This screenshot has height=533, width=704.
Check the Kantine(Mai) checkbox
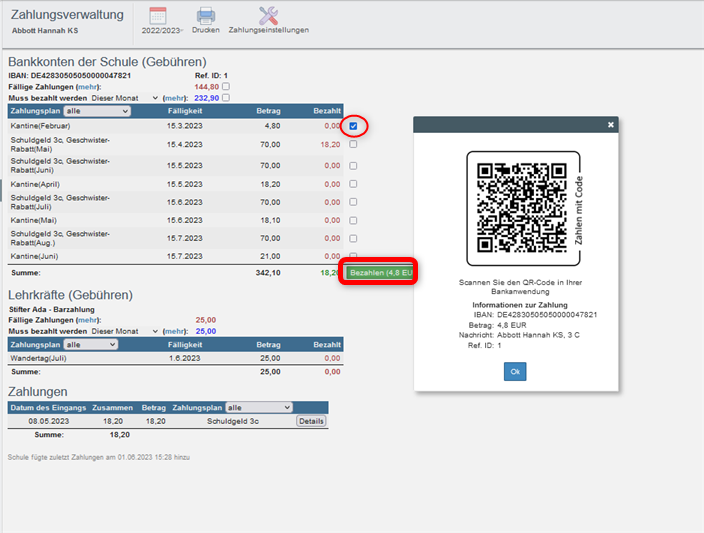353,220
